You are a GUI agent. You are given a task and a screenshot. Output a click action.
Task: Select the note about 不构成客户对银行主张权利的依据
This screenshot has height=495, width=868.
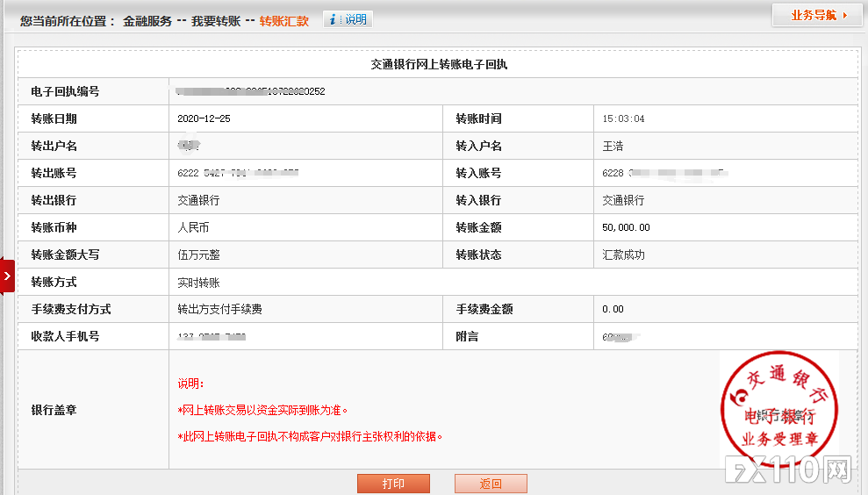tap(310, 436)
